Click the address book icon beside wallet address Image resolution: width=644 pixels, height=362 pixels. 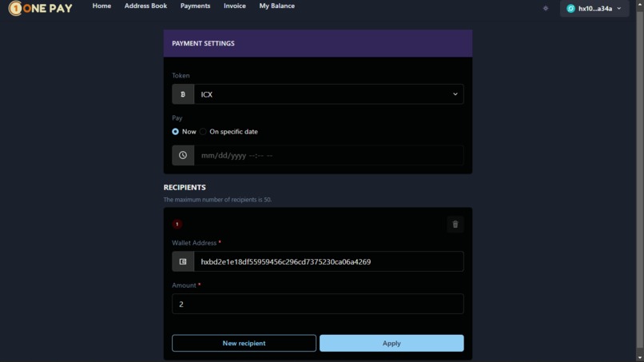click(x=183, y=261)
